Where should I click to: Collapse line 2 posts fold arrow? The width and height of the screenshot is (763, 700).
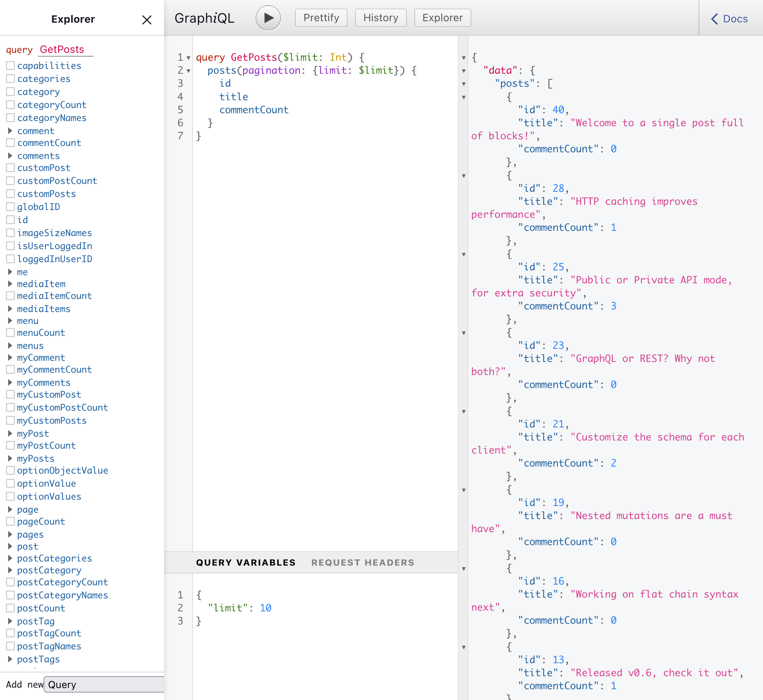point(189,71)
